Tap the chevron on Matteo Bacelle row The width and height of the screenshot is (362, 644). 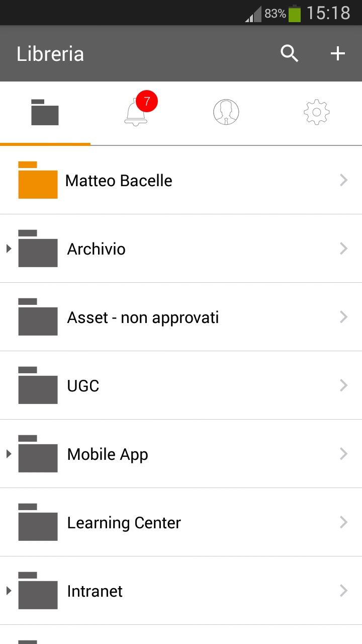(x=344, y=180)
